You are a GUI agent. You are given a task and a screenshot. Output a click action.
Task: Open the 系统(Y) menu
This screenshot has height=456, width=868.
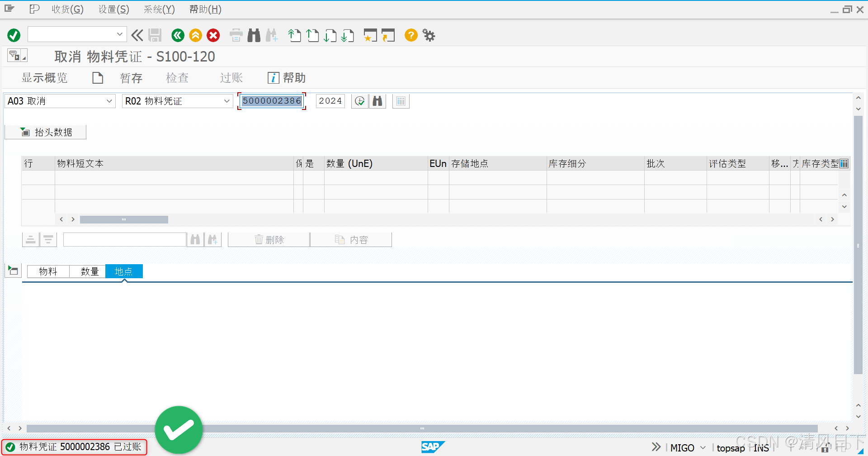point(158,9)
